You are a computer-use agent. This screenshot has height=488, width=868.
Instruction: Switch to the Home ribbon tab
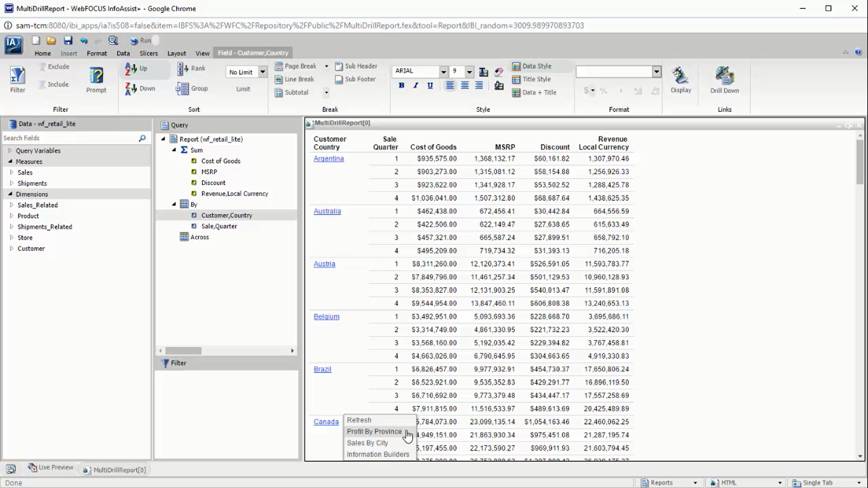tap(43, 53)
